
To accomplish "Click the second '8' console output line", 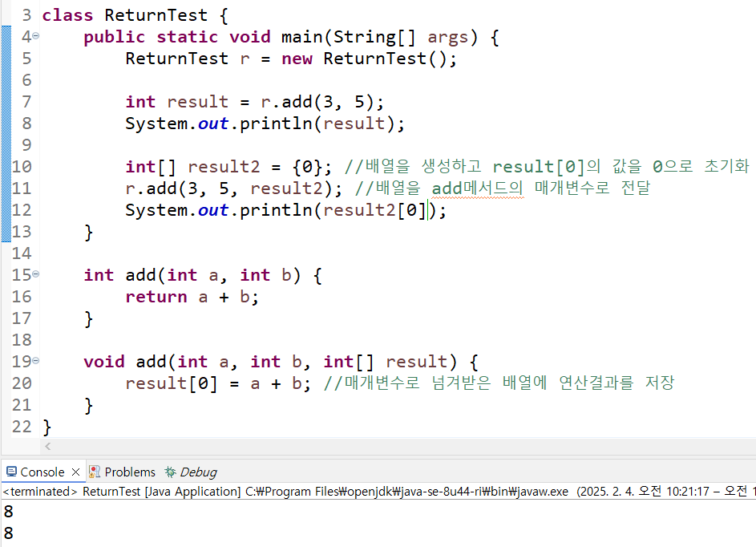I will 9,533.
